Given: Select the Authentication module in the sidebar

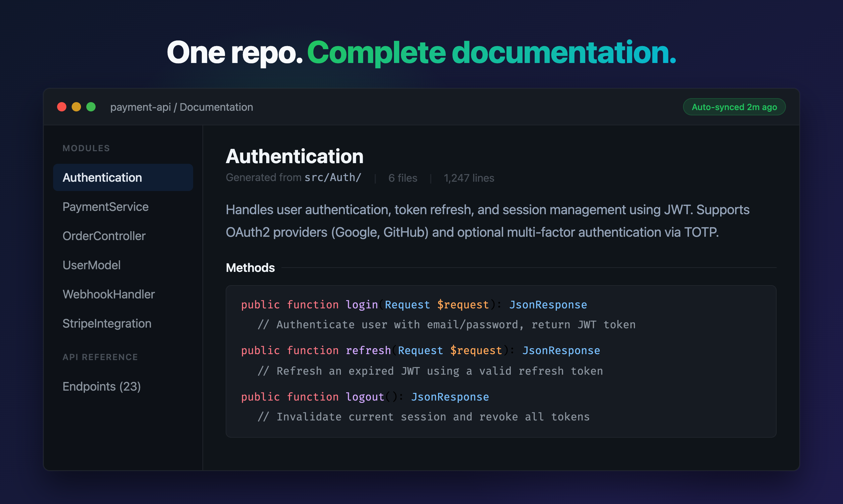Looking at the screenshot, I should pos(102,177).
